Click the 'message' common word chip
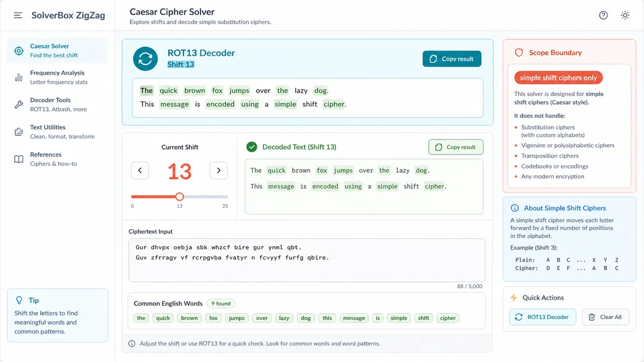This screenshot has width=644, height=362. click(354, 318)
